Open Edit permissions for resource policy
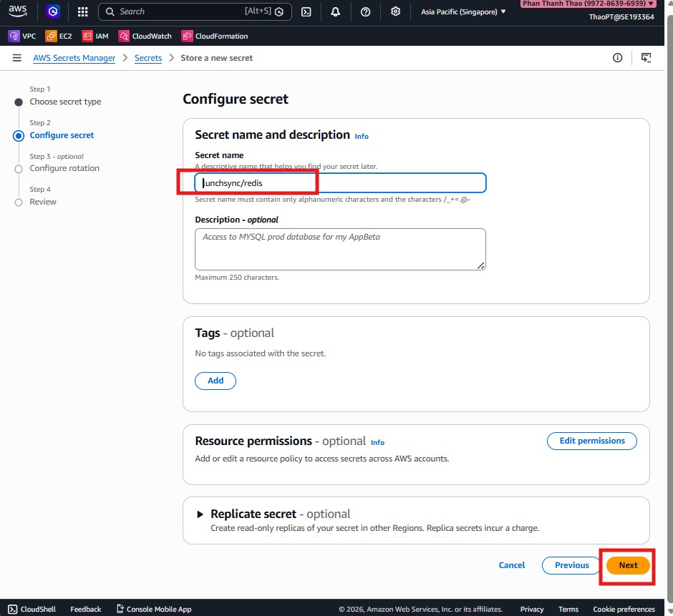Screen dimensions: 673x616 [x=591, y=441]
